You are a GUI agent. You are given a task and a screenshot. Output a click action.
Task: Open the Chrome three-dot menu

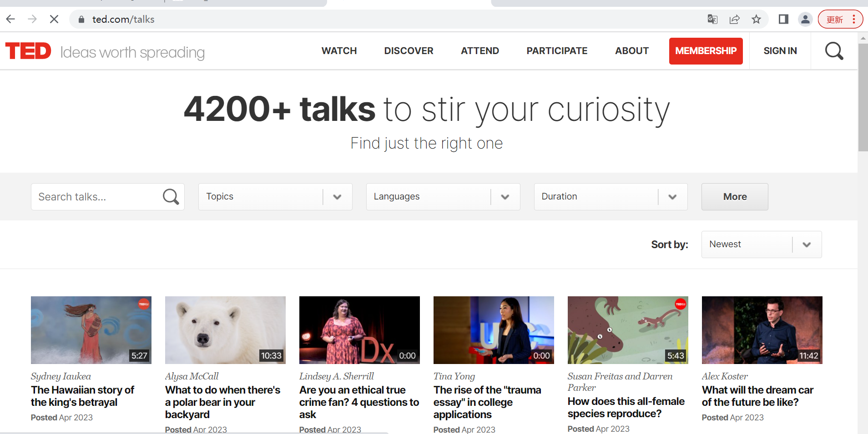854,19
